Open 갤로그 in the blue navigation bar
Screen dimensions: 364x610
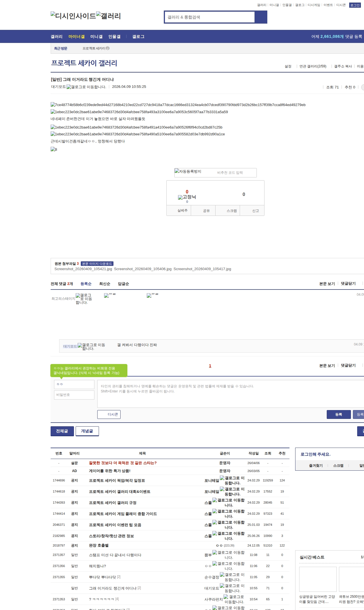[138, 37]
